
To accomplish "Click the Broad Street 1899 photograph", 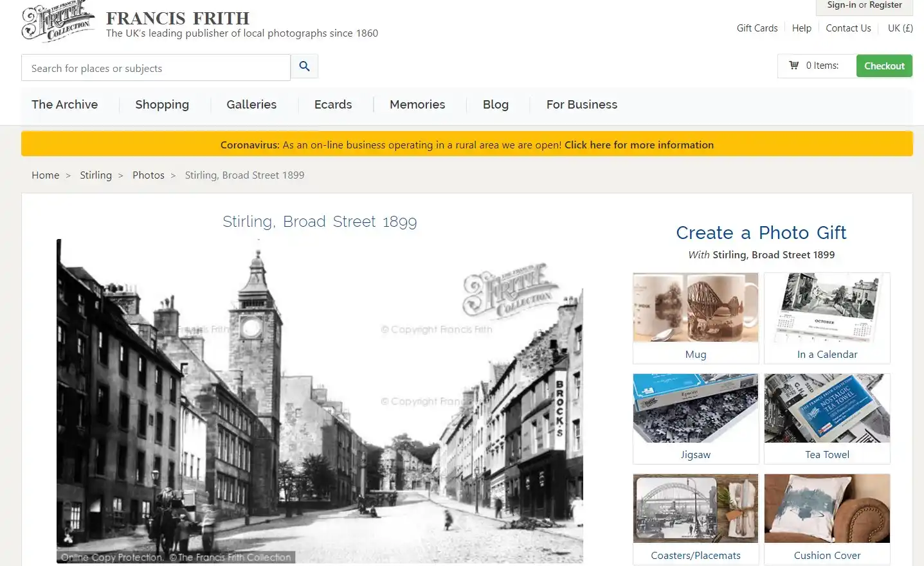I will [x=320, y=402].
